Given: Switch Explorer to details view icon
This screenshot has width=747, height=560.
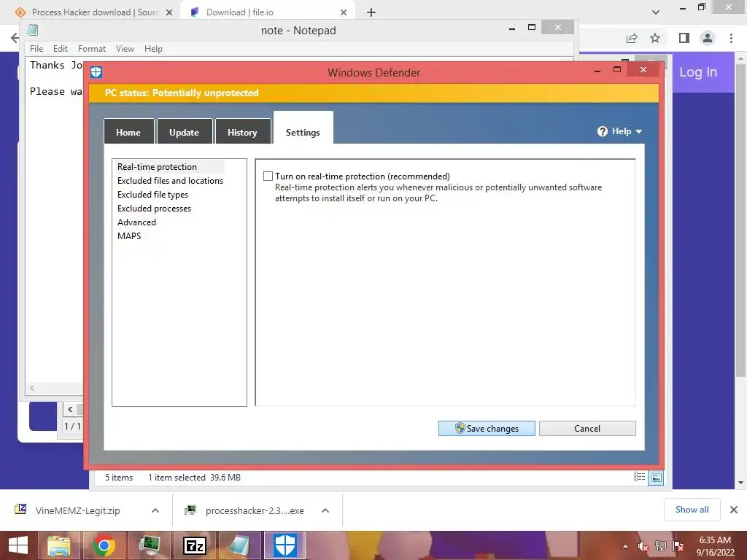Looking at the screenshot, I should (x=639, y=477).
